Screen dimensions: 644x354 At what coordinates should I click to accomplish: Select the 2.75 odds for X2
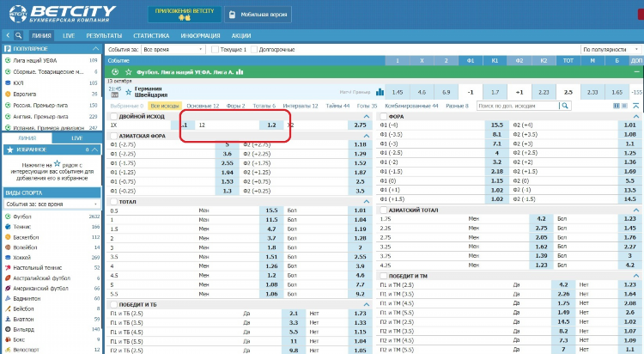point(360,125)
